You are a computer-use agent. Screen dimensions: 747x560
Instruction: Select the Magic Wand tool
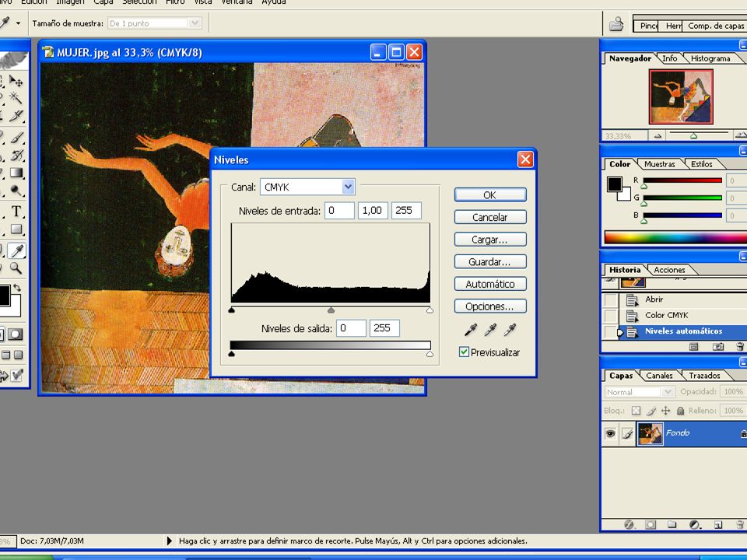[x=16, y=98]
